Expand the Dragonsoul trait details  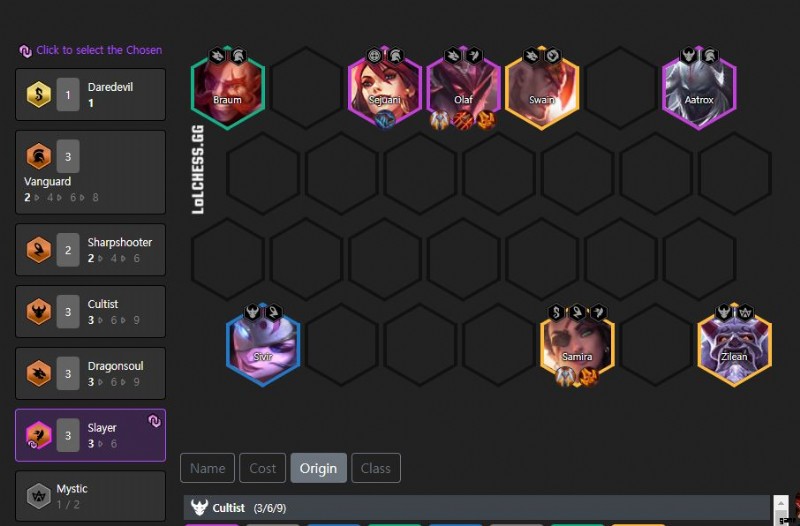coord(90,373)
